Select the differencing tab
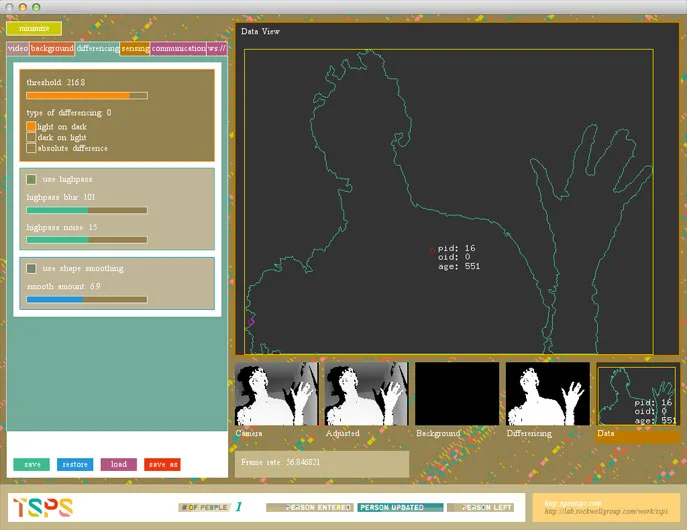The image size is (687, 530). (x=98, y=48)
